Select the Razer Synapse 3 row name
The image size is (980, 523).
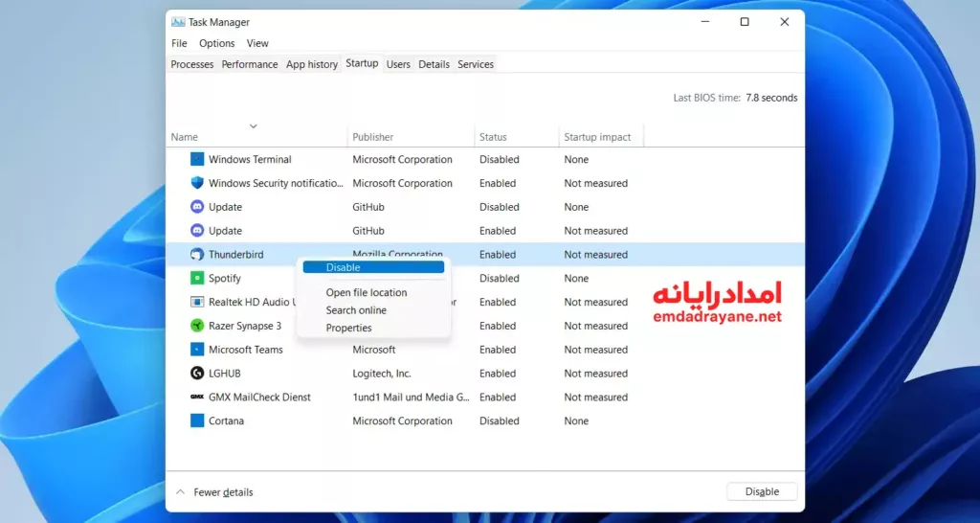(x=245, y=326)
